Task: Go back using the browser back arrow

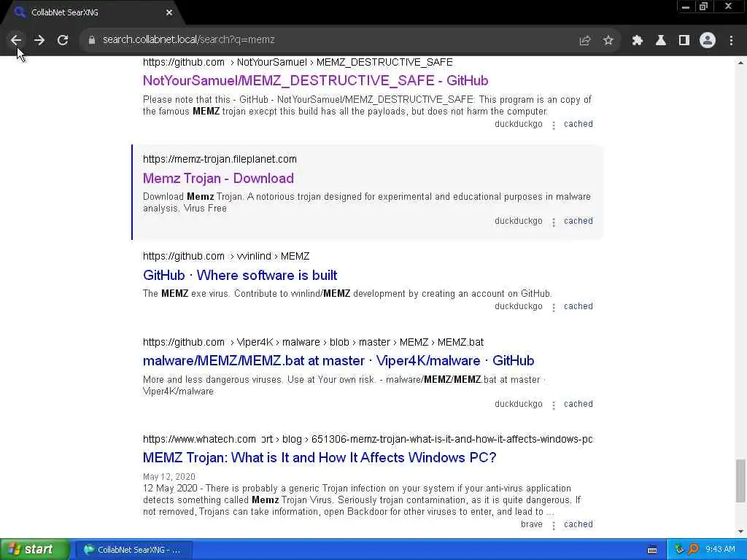Action: click(16, 40)
